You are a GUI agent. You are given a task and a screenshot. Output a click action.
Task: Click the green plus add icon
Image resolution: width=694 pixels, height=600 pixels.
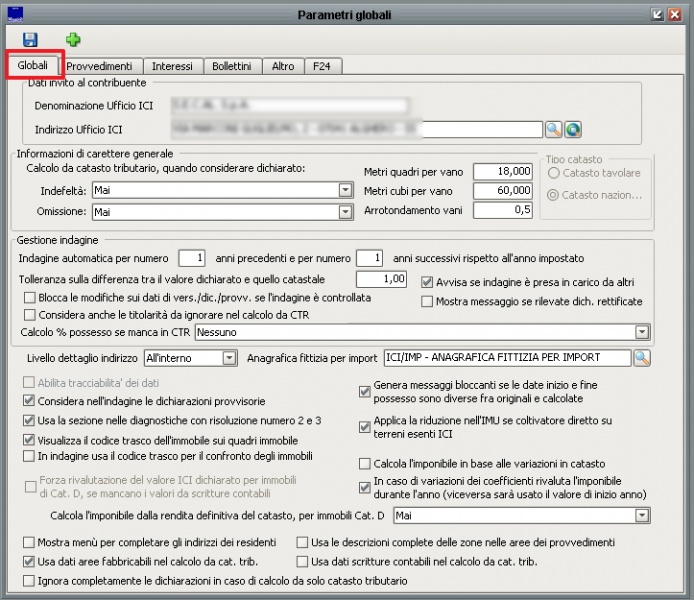click(73, 39)
